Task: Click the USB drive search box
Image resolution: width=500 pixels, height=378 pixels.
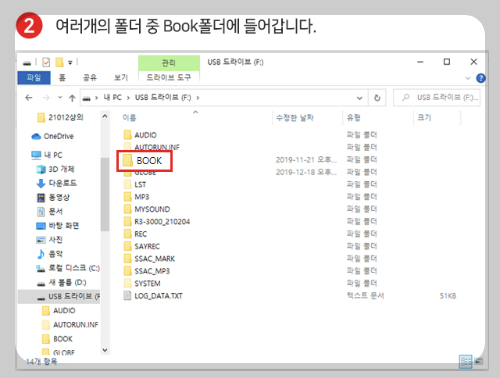Action: tap(437, 98)
